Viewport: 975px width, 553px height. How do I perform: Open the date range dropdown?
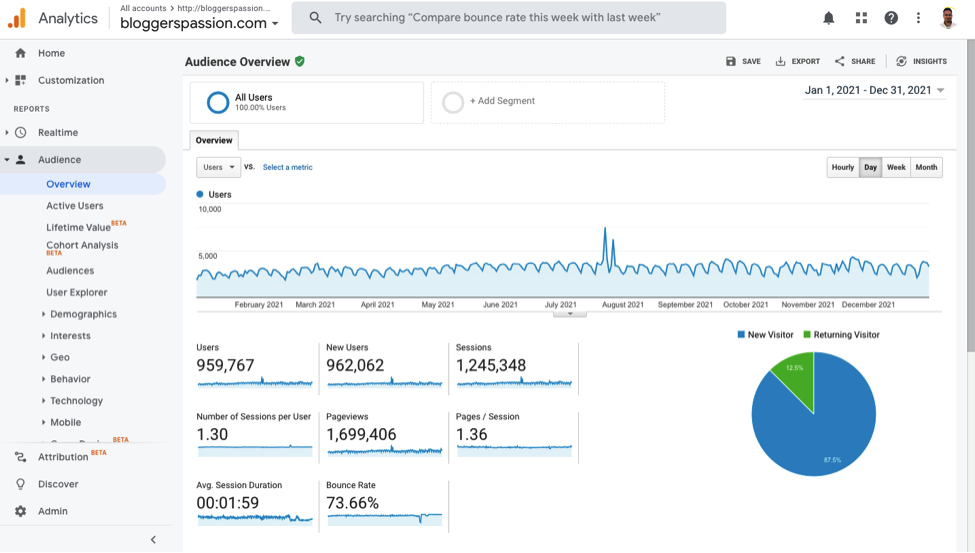pyautogui.click(x=874, y=91)
